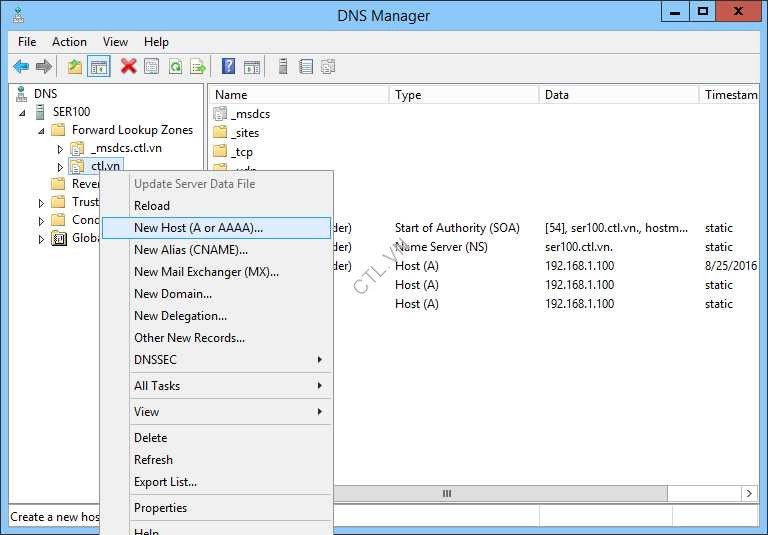
Task: Click the New Server toolbar icon
Action: coord(283,67)
